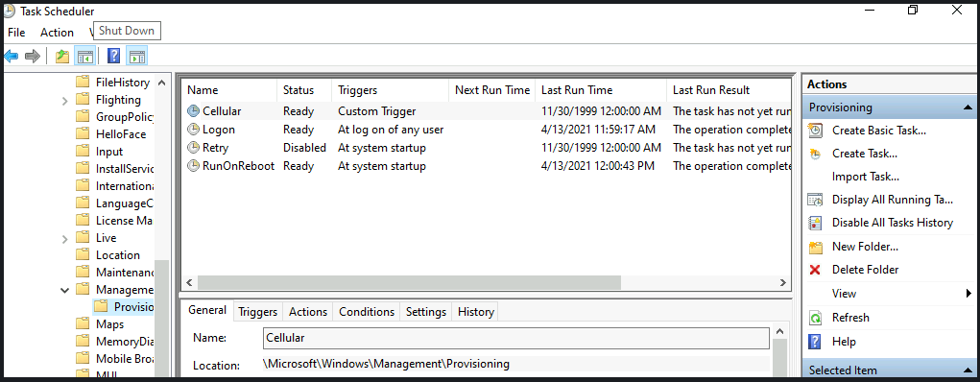Click the Cellular Custom Trigger cell
The width and height of the screenshot is (980, 382).
377,111
